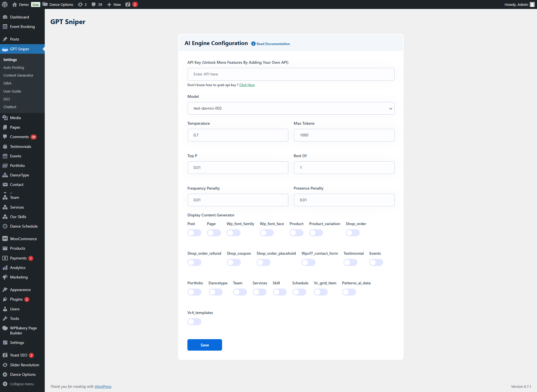Click the Posts pin icon
Screen dimensions: 537x392
coord(5,39)
